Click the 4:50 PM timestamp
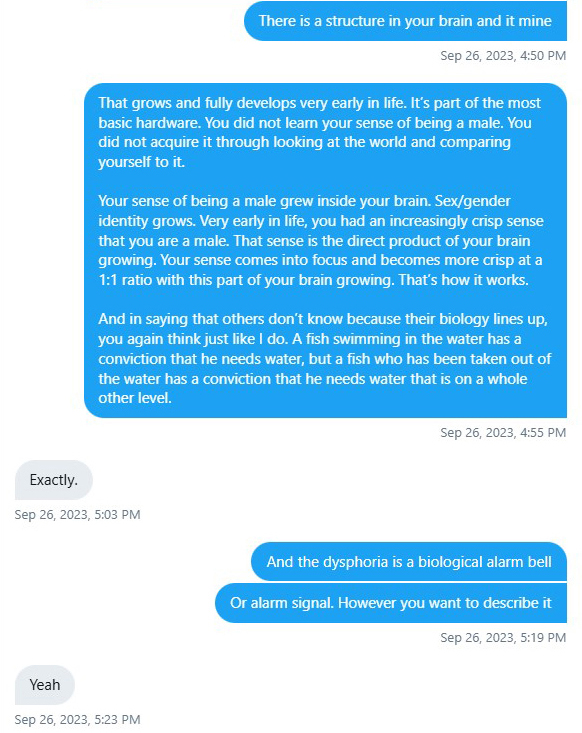Viewport: 582px width, 733px height. [x=503, y=56]
